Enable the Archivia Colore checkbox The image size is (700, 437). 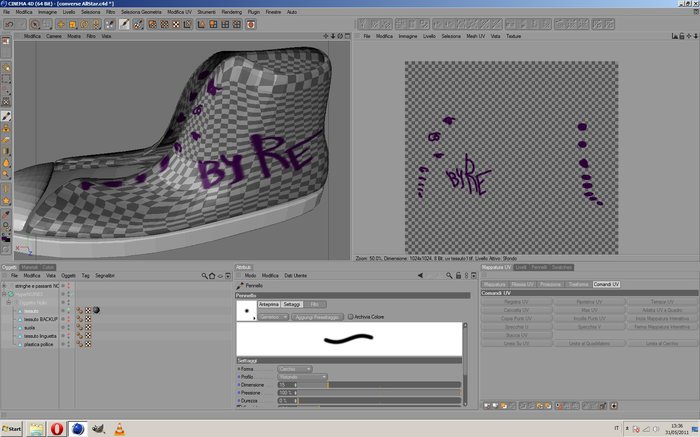[x=350, y=317]
